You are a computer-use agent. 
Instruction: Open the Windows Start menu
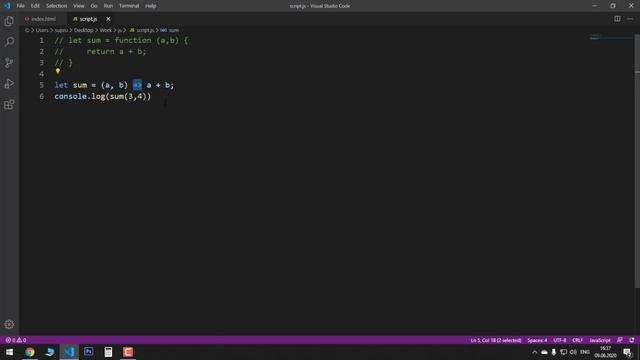tap(9, 352)
